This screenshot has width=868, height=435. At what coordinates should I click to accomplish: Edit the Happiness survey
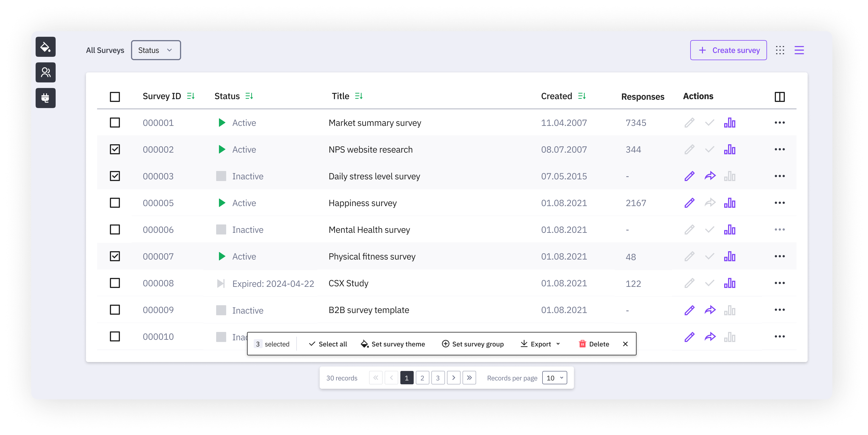click(x=690, y=203)
